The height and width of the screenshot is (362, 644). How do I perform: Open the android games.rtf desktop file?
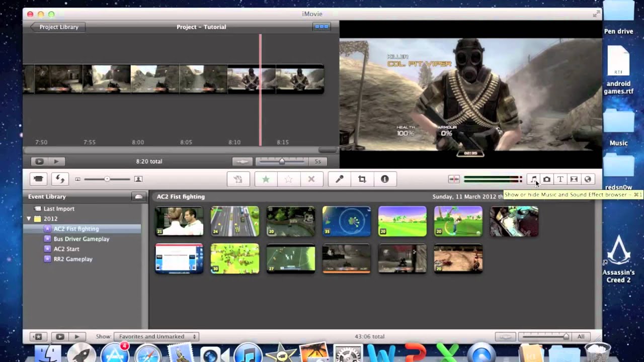click(618, 70)
